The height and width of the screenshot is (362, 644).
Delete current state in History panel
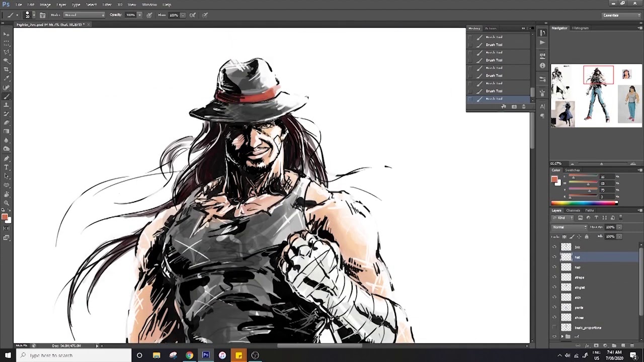523,107
